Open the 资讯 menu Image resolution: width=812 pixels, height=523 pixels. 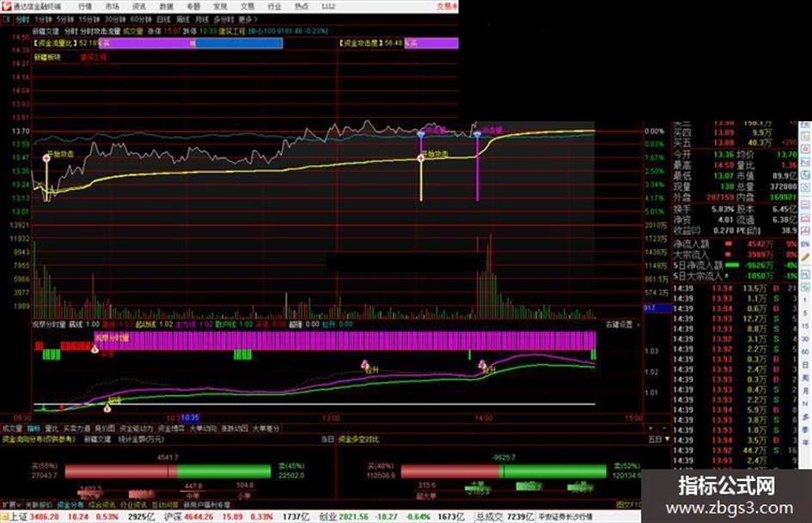[139, 7]
